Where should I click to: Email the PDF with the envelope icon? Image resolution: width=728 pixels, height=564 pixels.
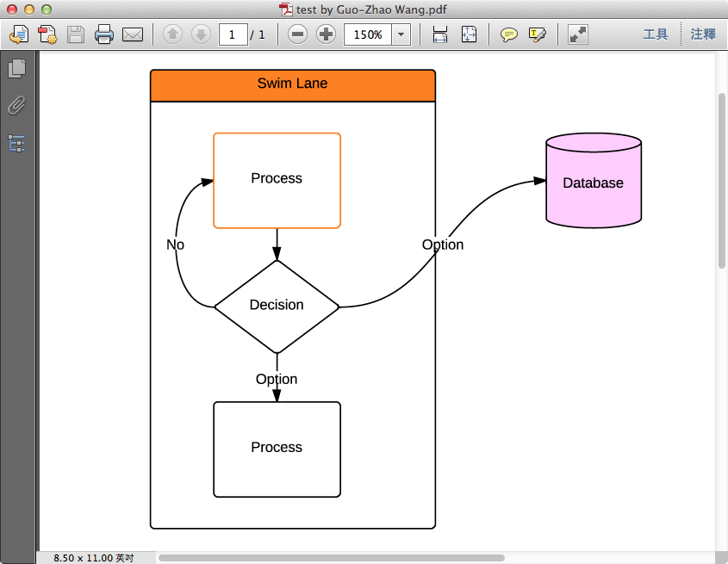pos(133,34)
